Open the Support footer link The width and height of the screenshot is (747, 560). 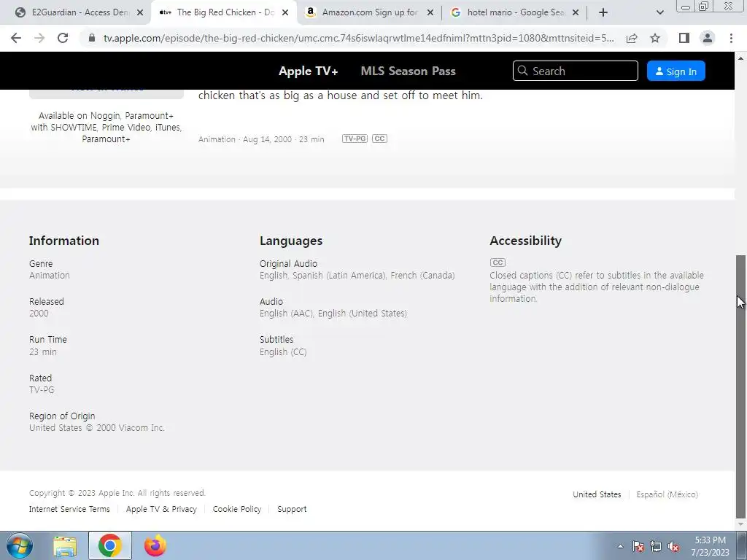point(292,509)
